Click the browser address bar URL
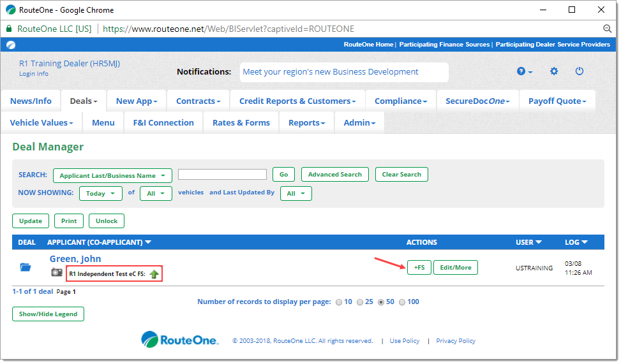The height and width of the screenshot is (364, 621). point(228,29)
